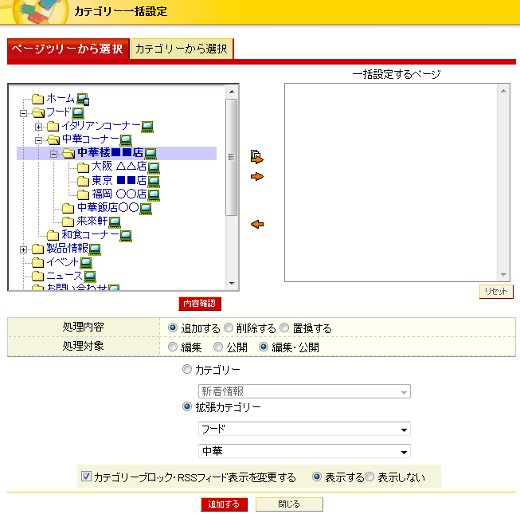
Task: Click the folder icon for 製品情報
Action: coord(38,249)
